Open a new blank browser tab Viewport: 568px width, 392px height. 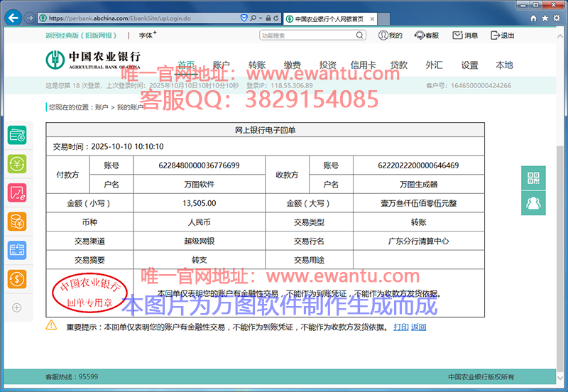point(383,19)
